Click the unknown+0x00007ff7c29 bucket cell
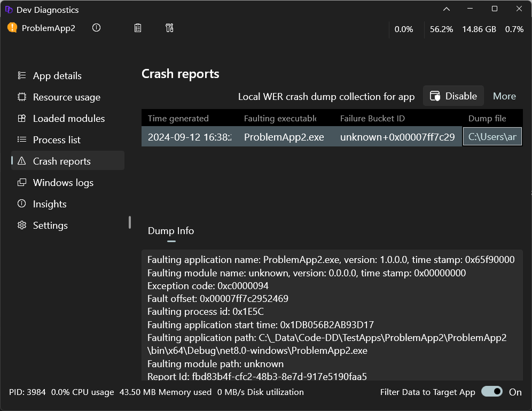 [x=397, y=137]
